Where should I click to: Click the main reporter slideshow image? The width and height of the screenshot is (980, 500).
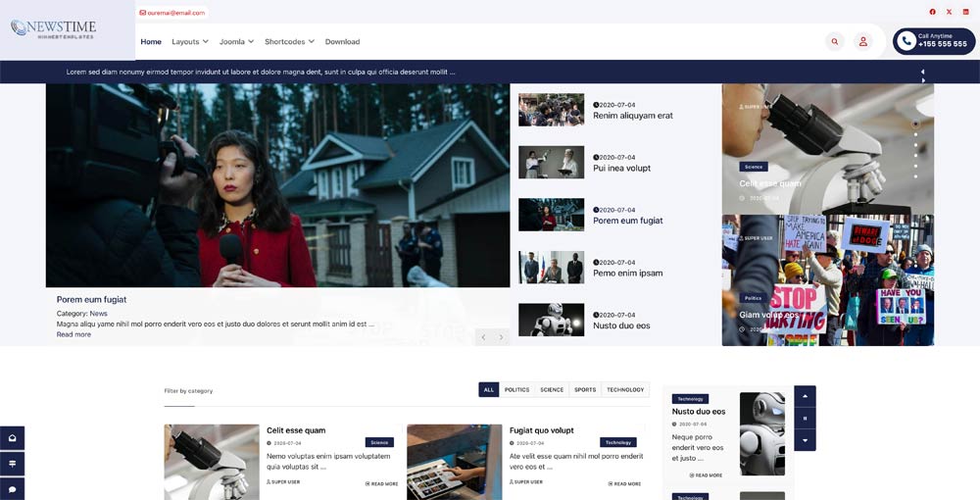coord(277,185)
